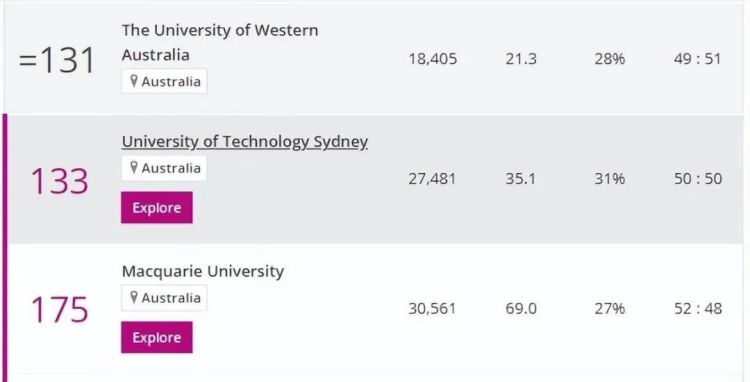Select Australia tag under Western Australia university
This screenshot has width=750, height=382.
164,81
